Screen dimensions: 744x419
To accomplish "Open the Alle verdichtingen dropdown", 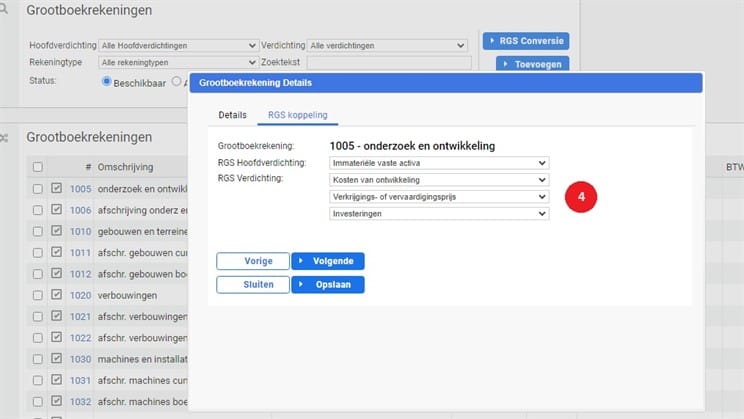I will (387, 46).
